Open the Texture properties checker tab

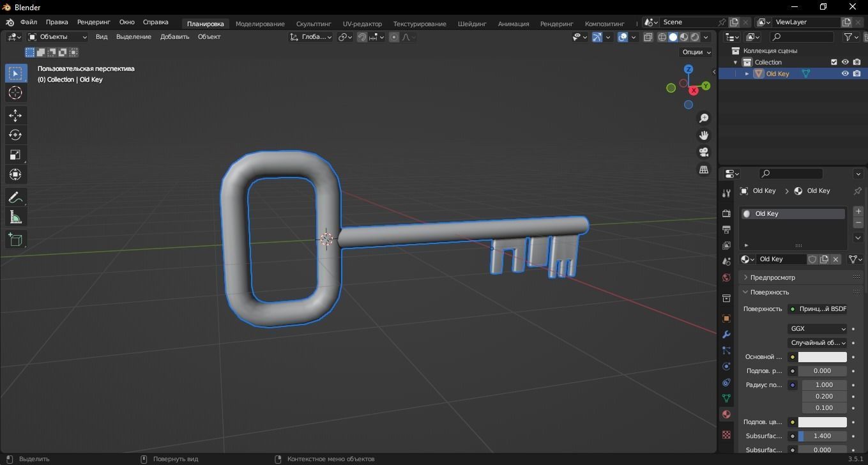point(726,434)
